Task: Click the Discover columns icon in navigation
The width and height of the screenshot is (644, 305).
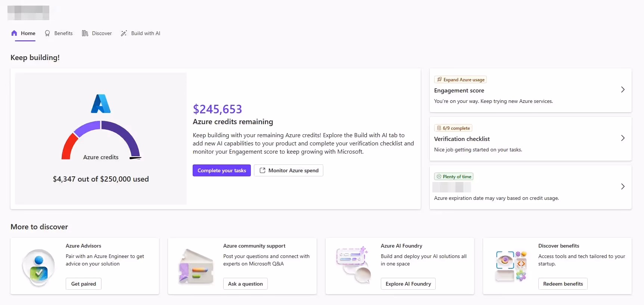Action: [85, 33]
